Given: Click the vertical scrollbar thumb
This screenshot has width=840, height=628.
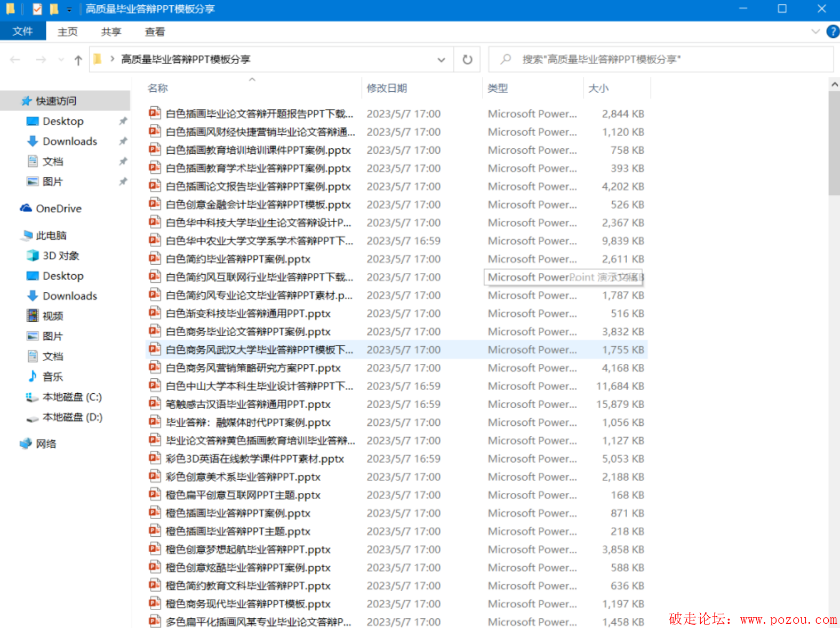Looking at the screenshot, I should (x=834, y=144).
